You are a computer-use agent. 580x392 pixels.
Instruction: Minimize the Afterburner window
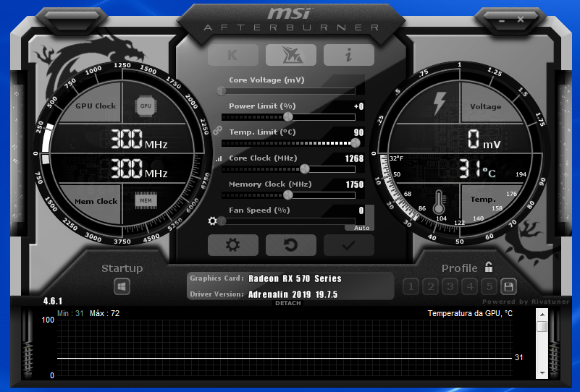coord(502,20)
